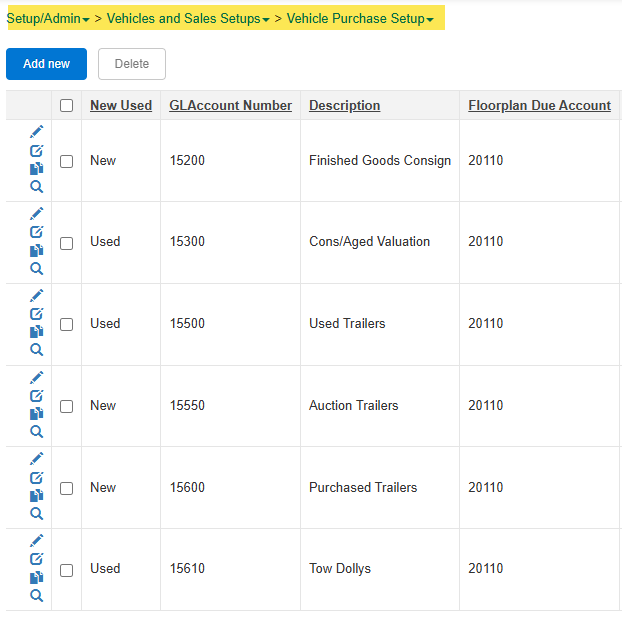This screenshot has height=631, width=622.
Task: Click pencil edit icon for Used Trailers
Action: [37, 295]
